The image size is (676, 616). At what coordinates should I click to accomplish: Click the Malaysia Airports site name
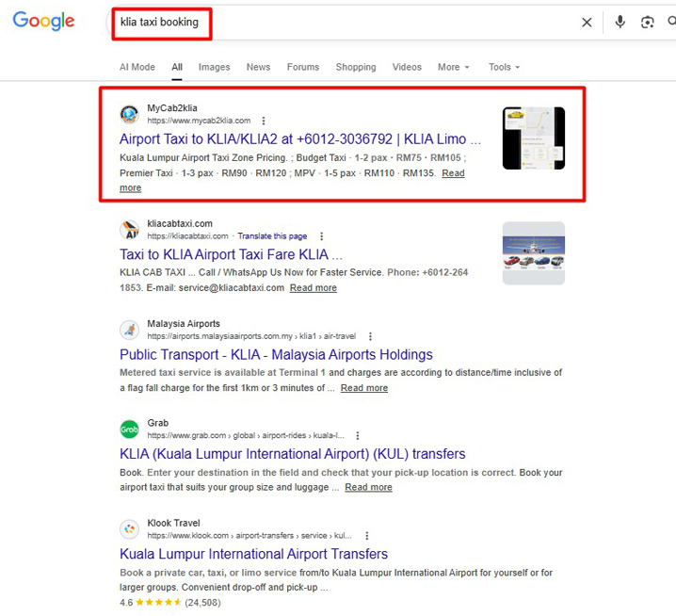point(184,324)
